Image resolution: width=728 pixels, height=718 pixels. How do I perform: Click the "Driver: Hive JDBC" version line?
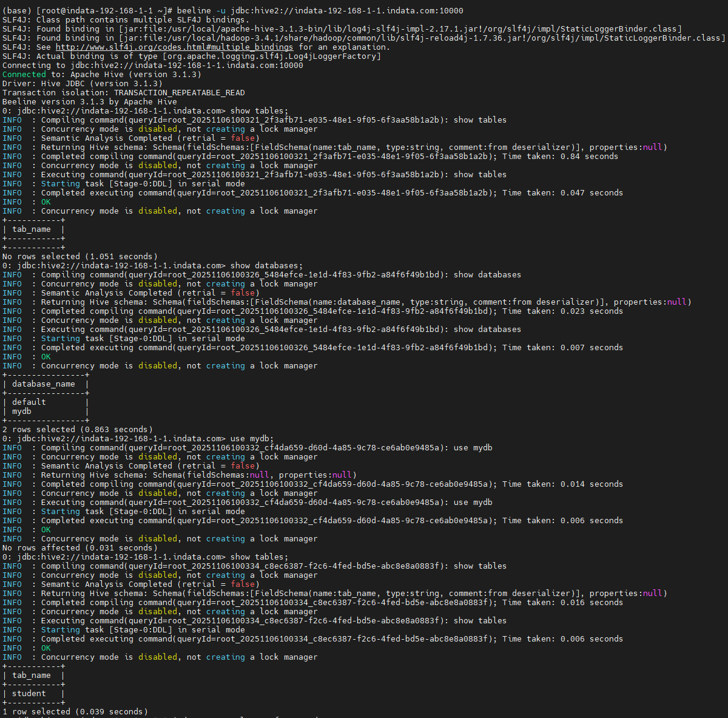[x=82, y=84]
